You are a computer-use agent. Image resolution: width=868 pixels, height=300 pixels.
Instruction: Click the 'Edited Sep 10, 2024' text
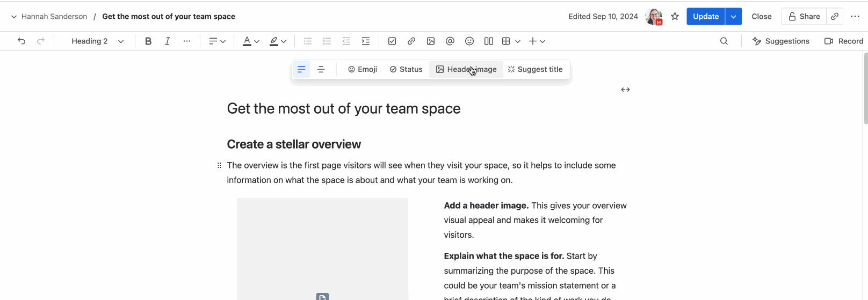pos(603,17)
